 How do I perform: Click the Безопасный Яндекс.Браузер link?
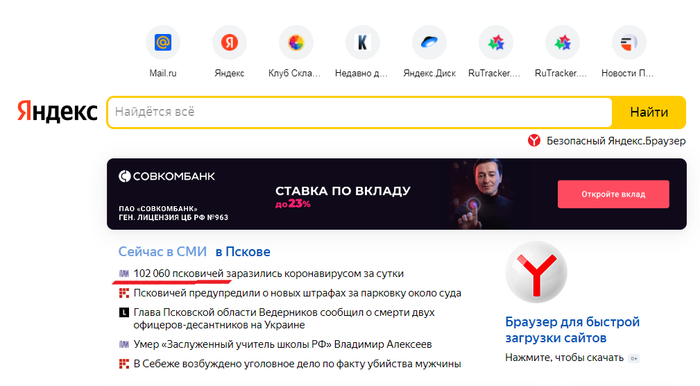616,141
